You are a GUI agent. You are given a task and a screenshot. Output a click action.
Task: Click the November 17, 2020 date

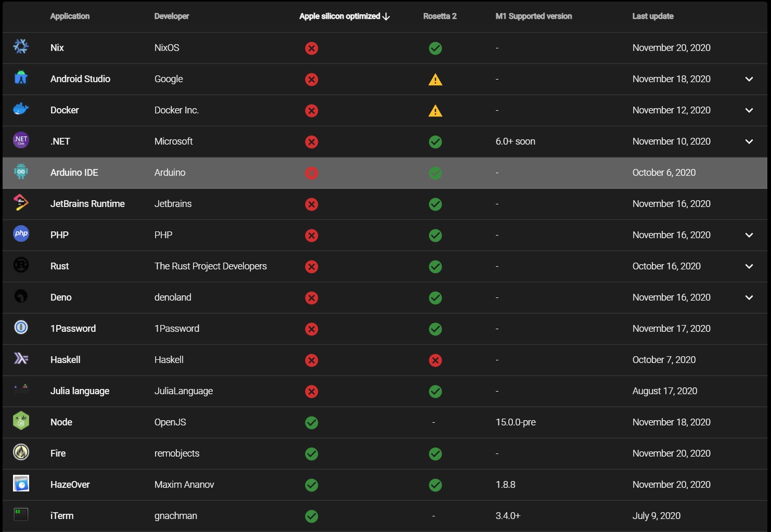(x=672, y=328)
